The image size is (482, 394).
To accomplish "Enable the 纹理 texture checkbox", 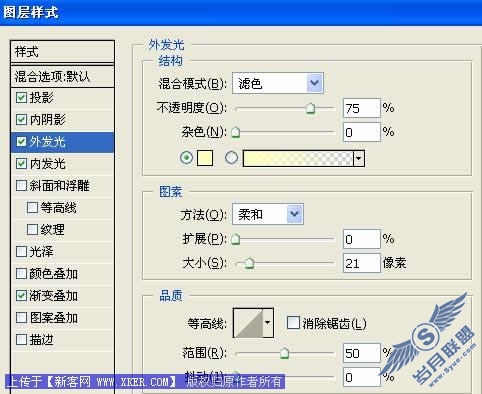I will (32, 230).
